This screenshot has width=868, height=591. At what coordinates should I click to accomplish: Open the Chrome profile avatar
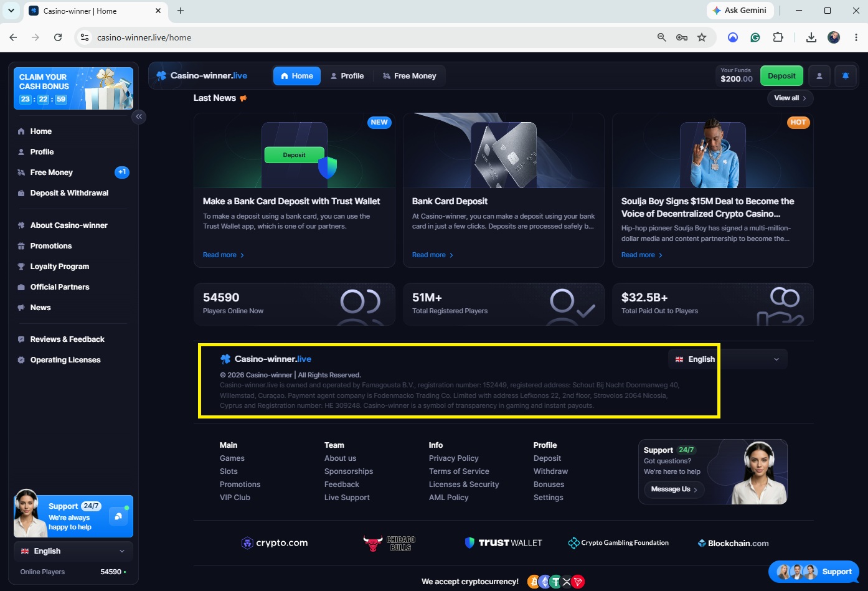coord(834,37)
